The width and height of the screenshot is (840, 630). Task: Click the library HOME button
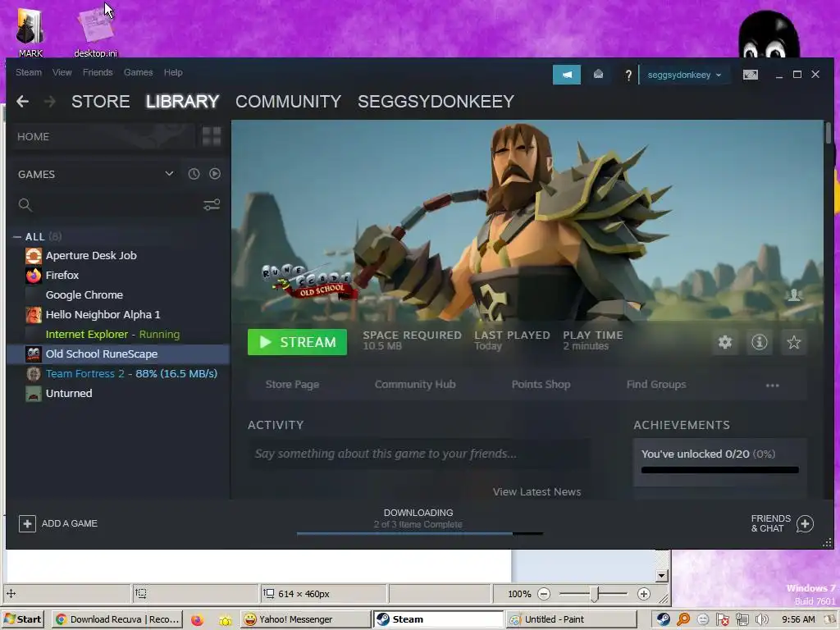tap(103, 136)
